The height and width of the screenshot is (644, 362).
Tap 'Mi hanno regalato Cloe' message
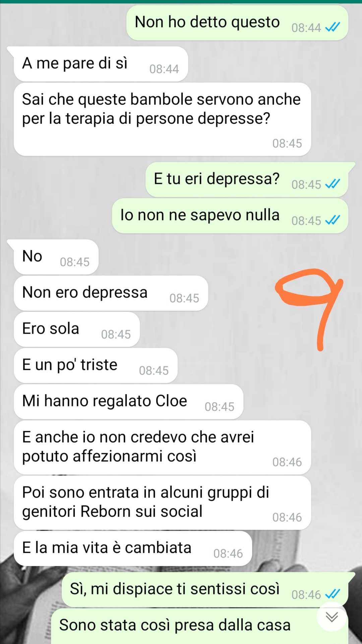128,402
